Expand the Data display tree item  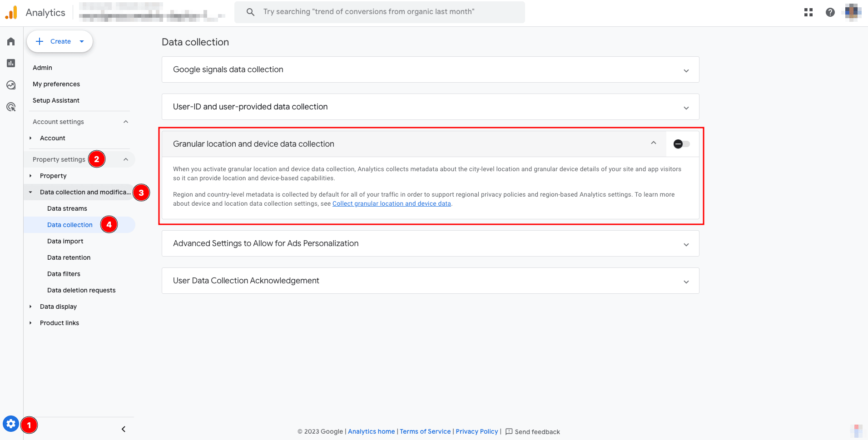(x=58, y=307)
